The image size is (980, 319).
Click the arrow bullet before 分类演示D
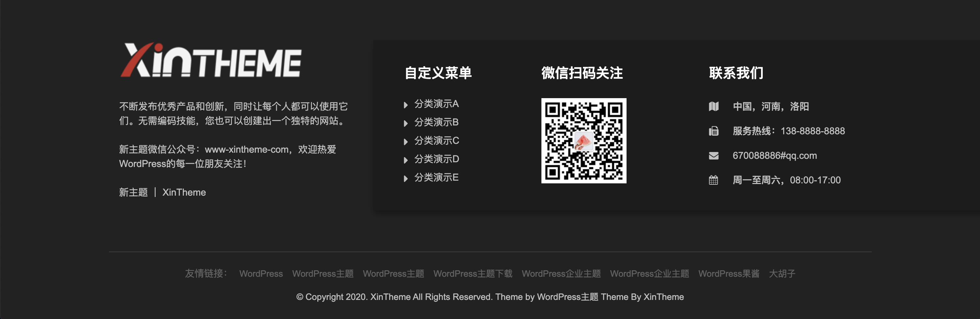click(406, 160)
